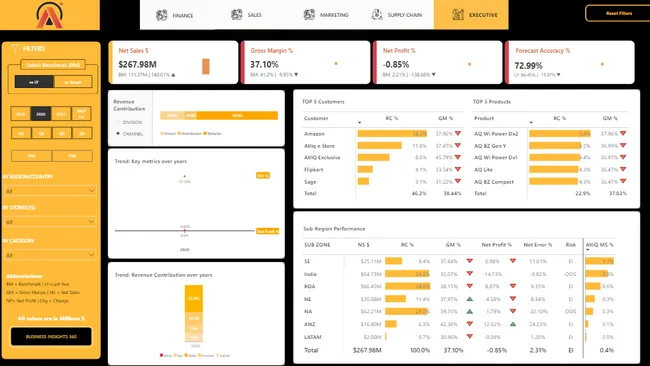Screen dimensions: 650x366
Task: Click the Business Insights 360 button
Action: click(x=51, y=337)
